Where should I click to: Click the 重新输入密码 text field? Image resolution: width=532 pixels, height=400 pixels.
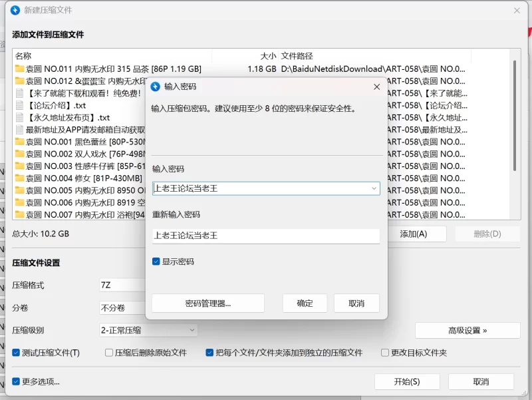pos(266,236)
